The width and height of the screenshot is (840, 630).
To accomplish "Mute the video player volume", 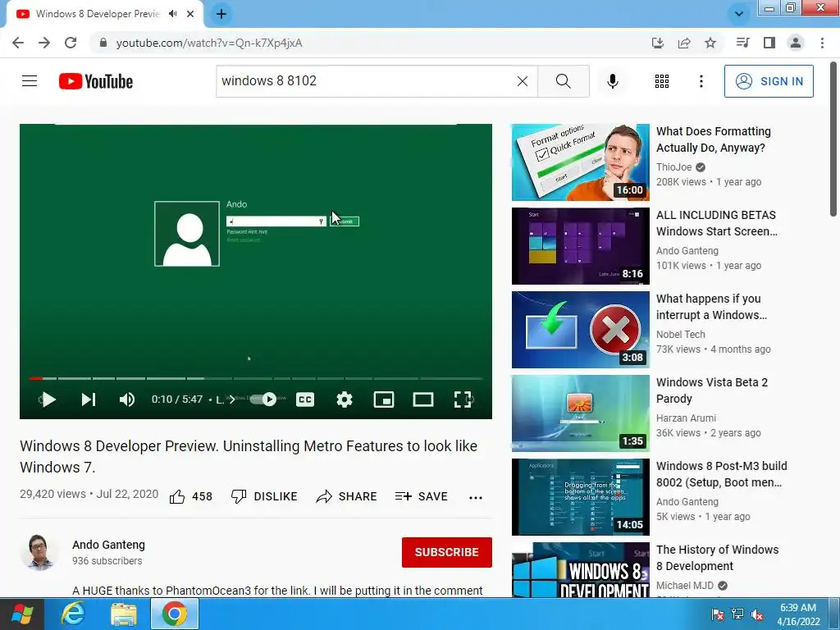I will pyautogui.click(x=127, y=399).
